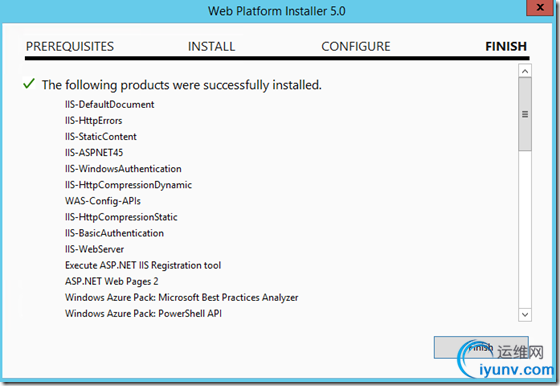This screenshot has height=386, width=560.
Task: Select 'Execute ASP.NET IIS Registration tool' entry
Action: (x=143, y=265)
